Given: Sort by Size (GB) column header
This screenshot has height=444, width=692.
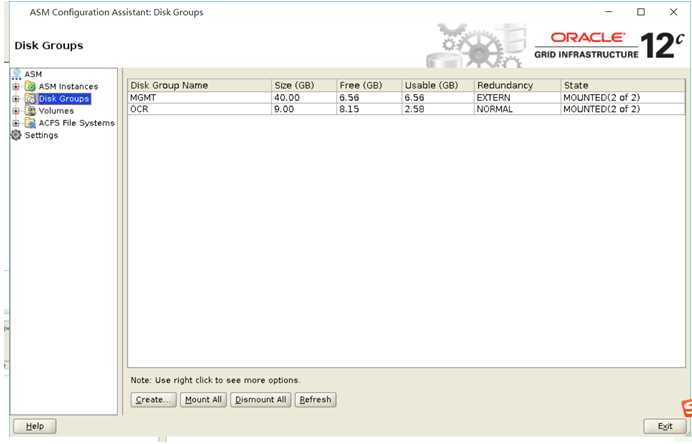Looking at the screenshot, I should 304,85.
